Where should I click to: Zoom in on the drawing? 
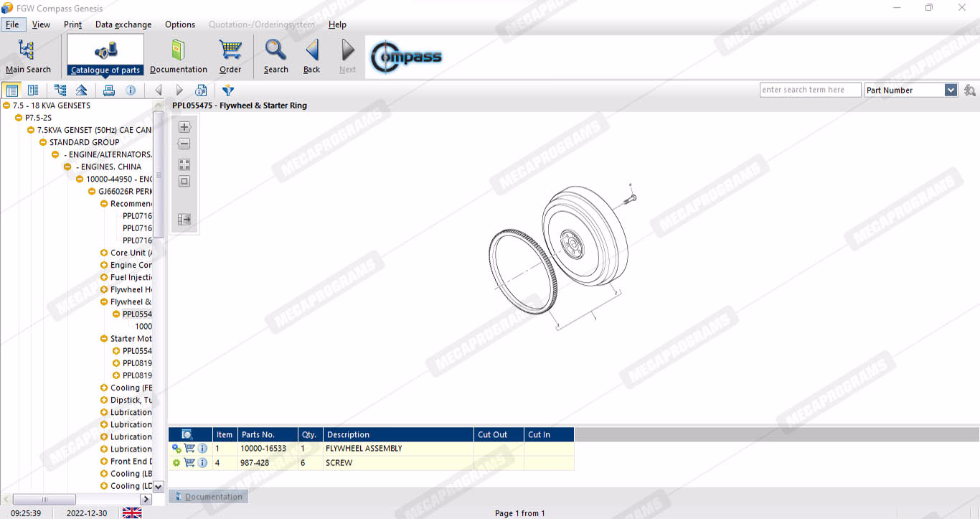[x=184, y=127]
